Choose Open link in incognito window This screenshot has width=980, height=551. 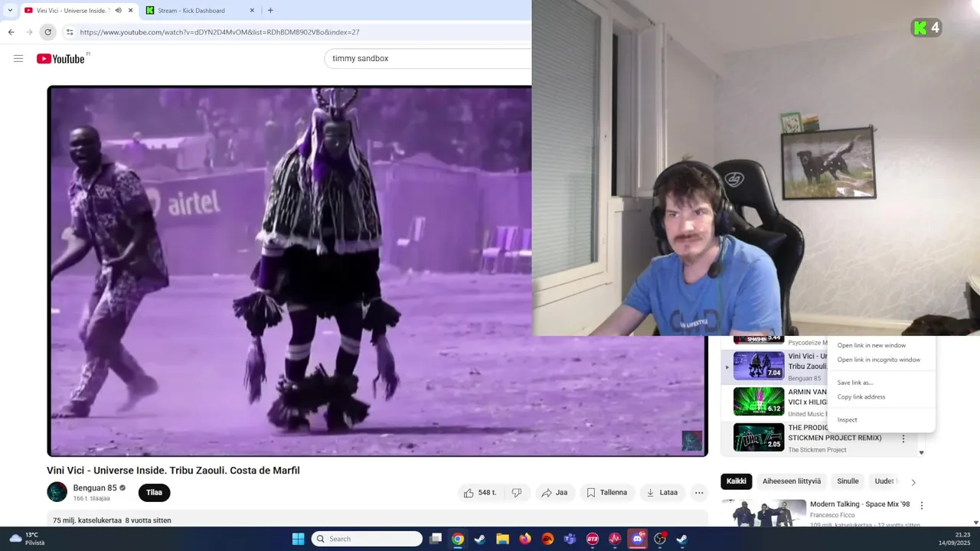coord(879,360)
